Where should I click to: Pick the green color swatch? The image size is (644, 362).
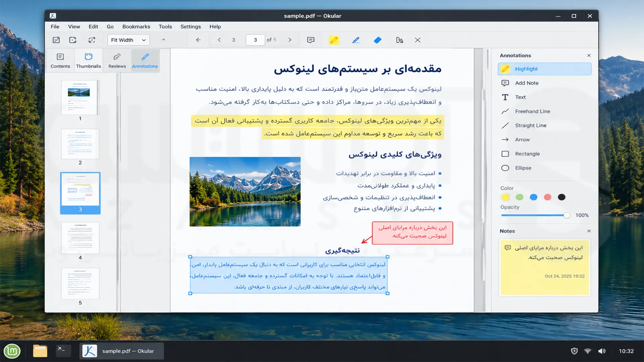pyautogui.click(x=519, y=197)
